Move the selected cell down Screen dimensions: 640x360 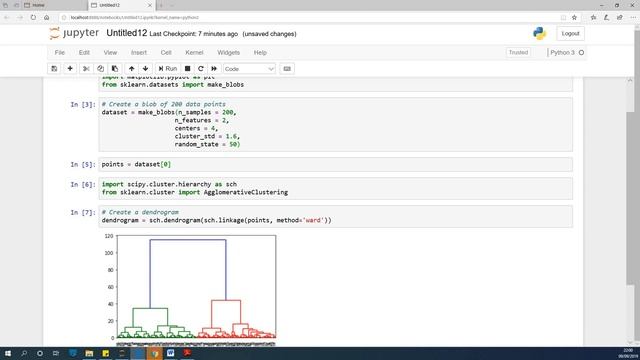[145, 69]
